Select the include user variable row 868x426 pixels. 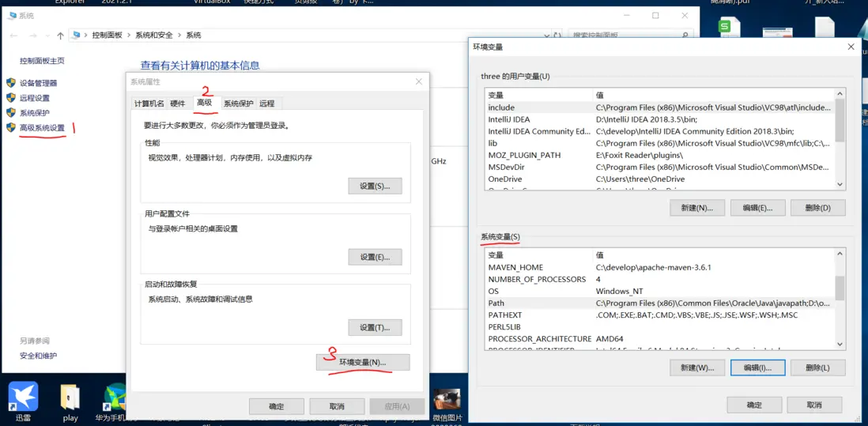pos(660,107)
